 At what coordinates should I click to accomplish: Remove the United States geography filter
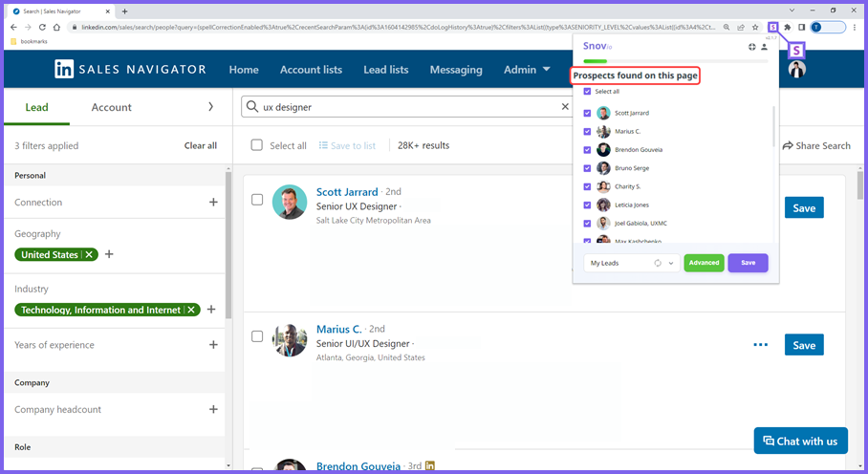[x=89, y=254]
